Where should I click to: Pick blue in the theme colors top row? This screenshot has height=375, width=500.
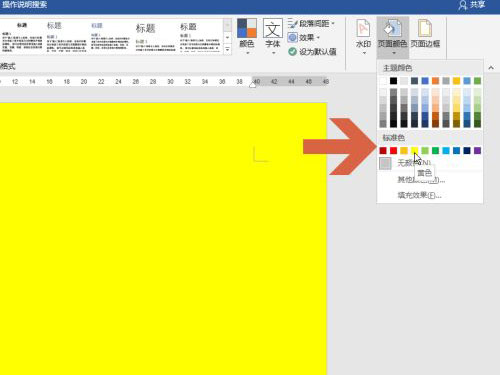(425, 81)
